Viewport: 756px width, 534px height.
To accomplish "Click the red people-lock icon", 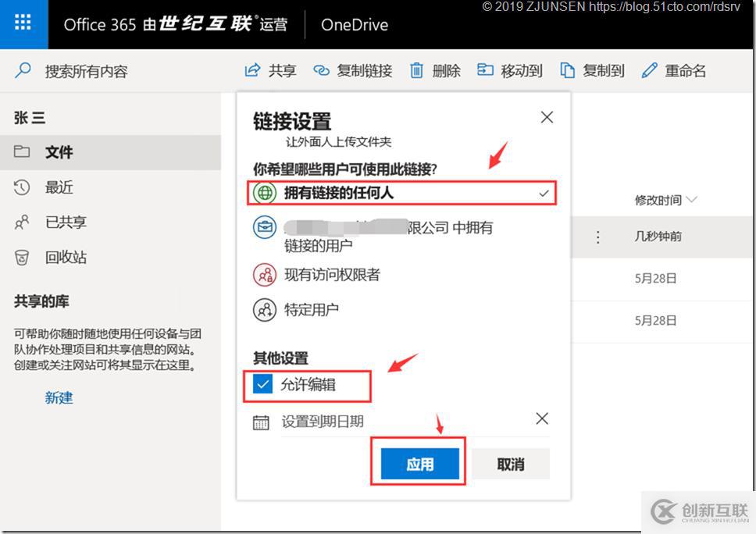I will [265, 275].
